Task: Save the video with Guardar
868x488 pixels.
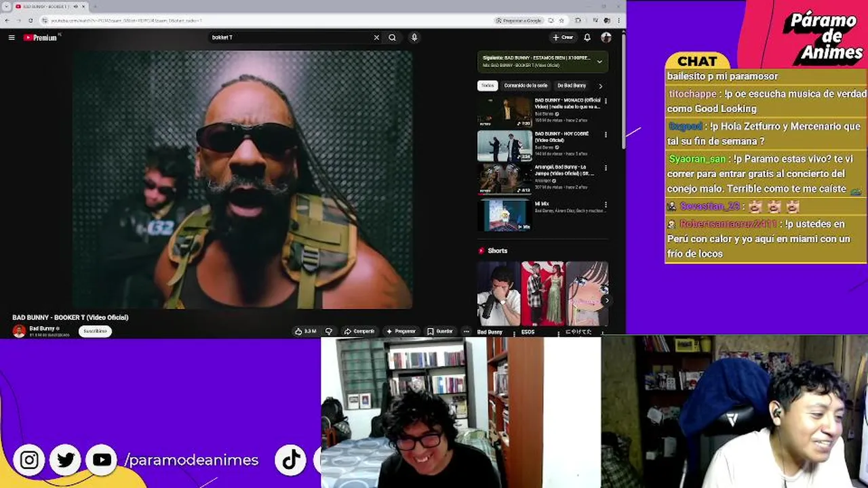Action: (x=439, y=331)
